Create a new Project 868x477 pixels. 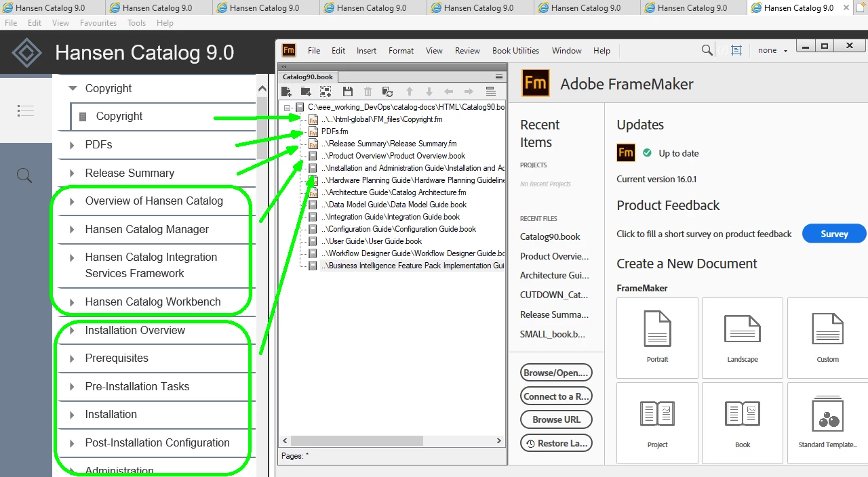click(x=657, y=423)
